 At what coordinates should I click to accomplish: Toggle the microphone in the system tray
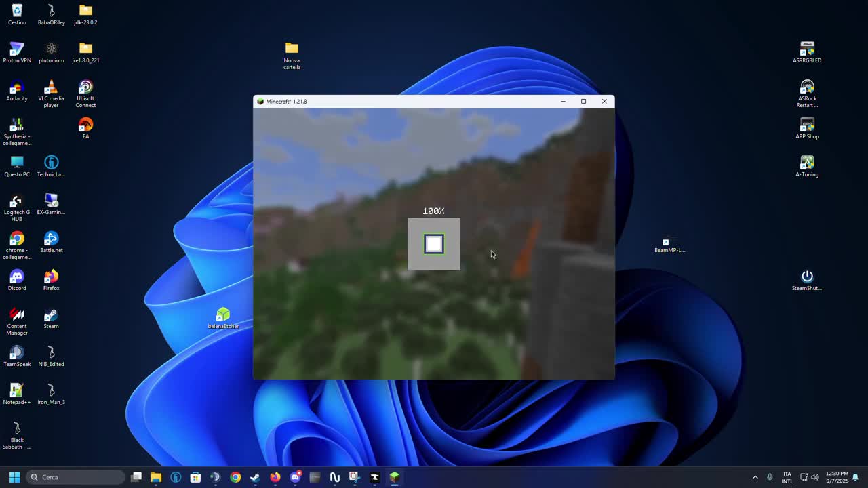[x=770, y=477]
